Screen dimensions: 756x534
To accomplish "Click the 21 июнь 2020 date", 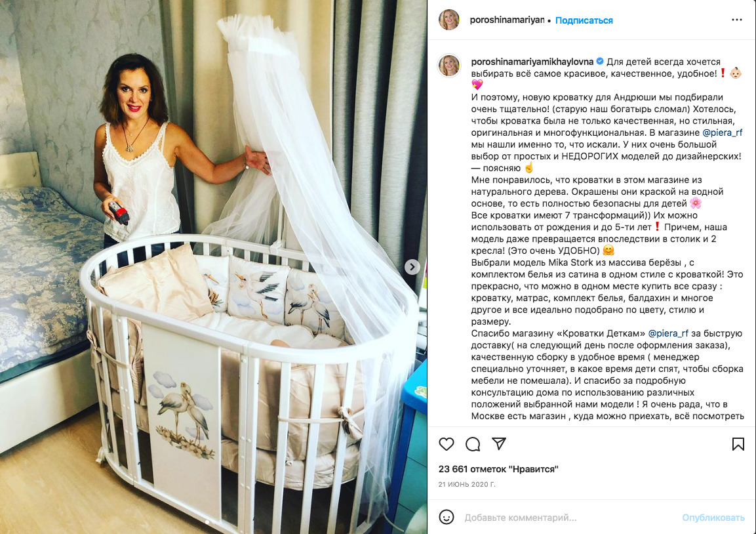I will click(x=467, y=484).
